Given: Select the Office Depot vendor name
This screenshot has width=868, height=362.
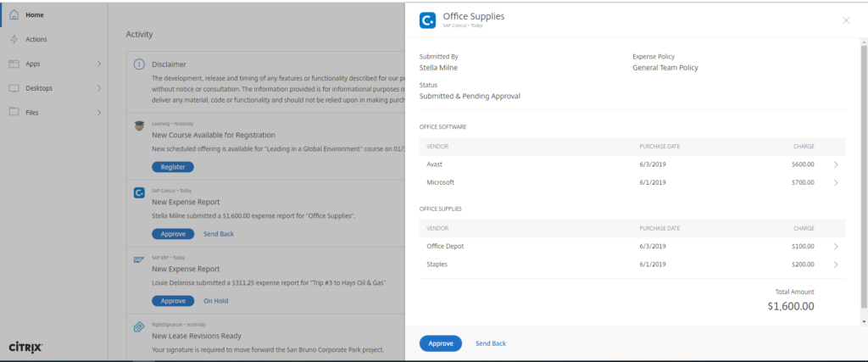Looking at the screenshot, I should (445, 247).
